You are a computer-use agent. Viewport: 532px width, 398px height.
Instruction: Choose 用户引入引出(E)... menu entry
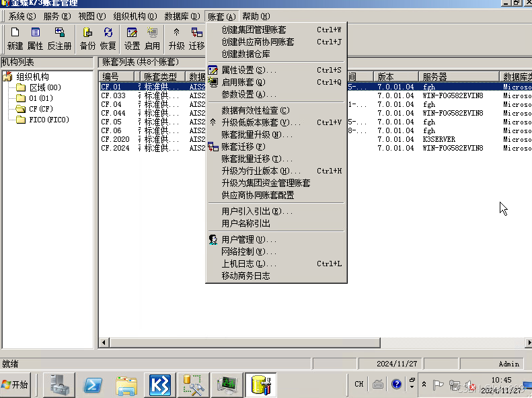(x=276, y=212)
